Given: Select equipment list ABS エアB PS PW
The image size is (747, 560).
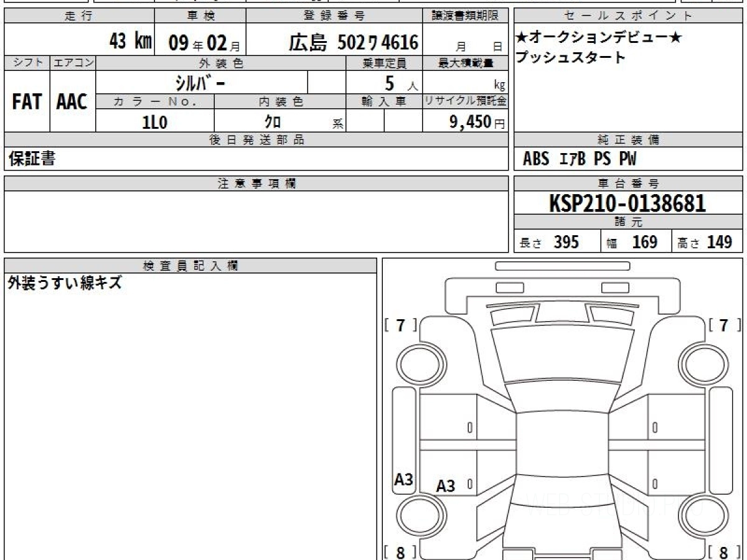Looking at the screenshot, I should [x=580, y=159].
